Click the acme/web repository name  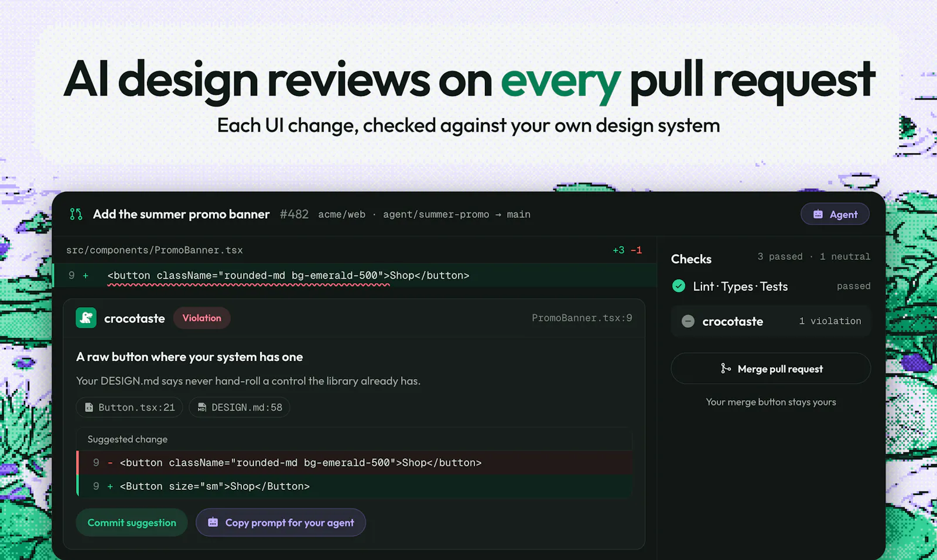342,214
